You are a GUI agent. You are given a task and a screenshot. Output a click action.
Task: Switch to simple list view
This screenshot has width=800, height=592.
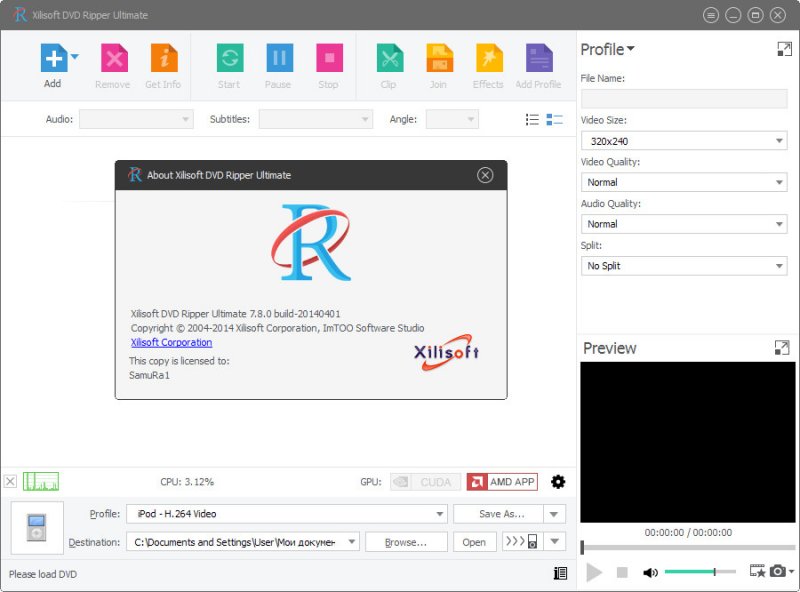(532, 119)
